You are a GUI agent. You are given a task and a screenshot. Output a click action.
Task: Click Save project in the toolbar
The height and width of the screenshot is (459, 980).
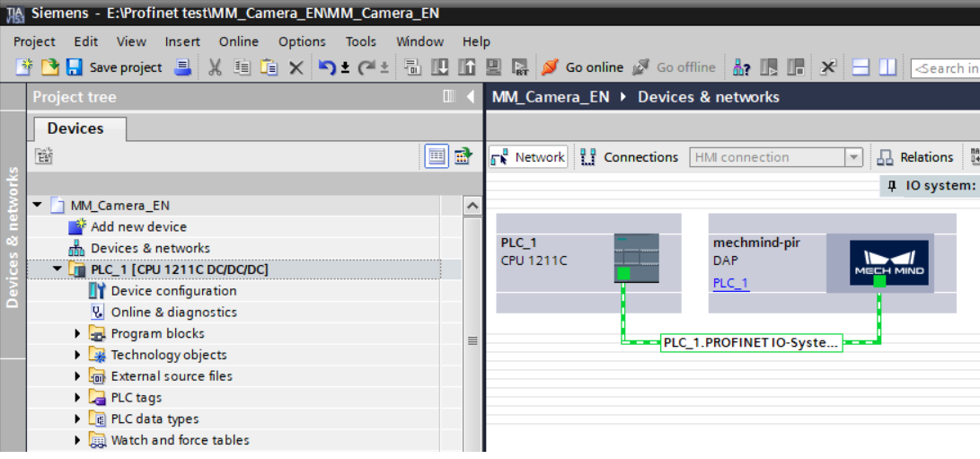(114, 66)
